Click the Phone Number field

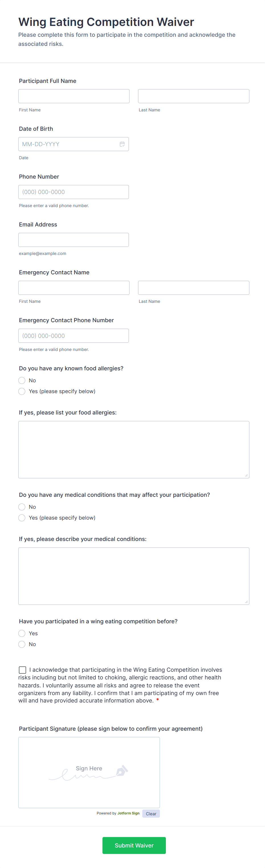74,191
